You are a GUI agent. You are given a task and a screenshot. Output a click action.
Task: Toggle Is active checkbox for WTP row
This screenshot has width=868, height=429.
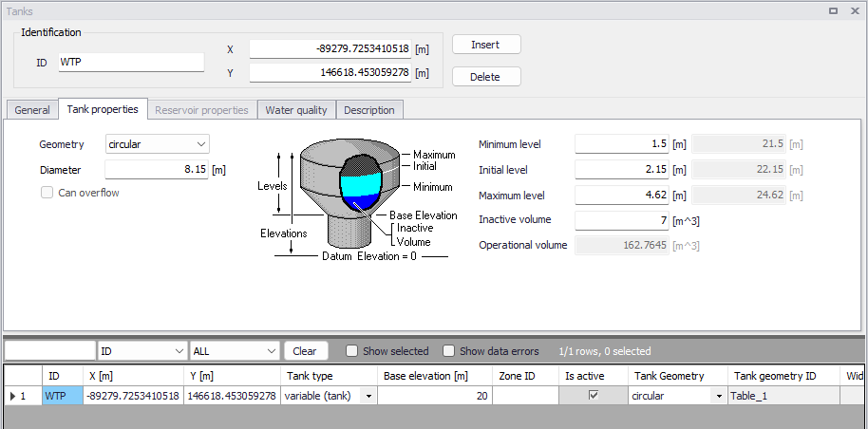pyautogui.click(x=594, y=395)
